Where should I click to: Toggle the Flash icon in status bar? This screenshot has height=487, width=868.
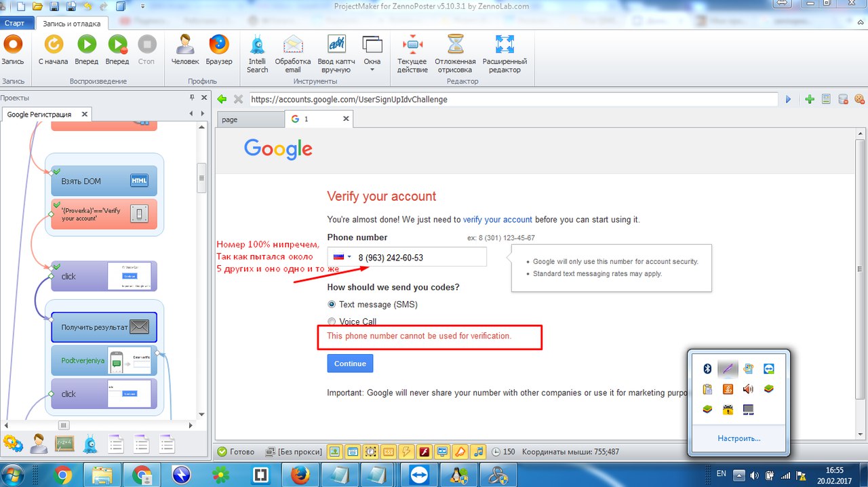point(425,452)
